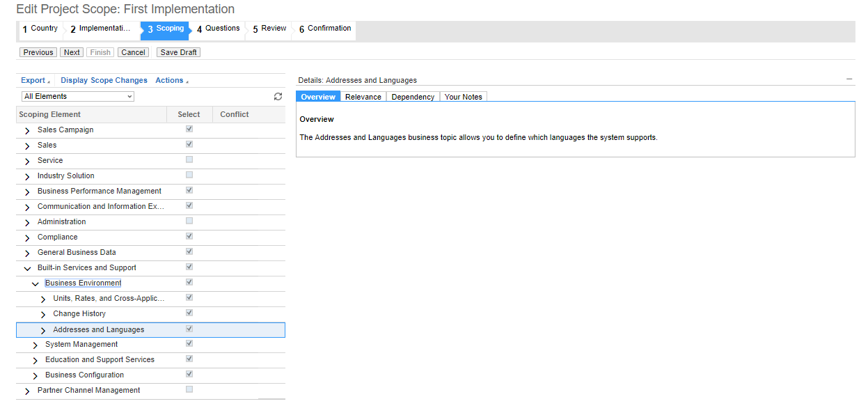Screen dimensions: 868x406
Task: Expand the System Management node
Action: coord(35,345)
